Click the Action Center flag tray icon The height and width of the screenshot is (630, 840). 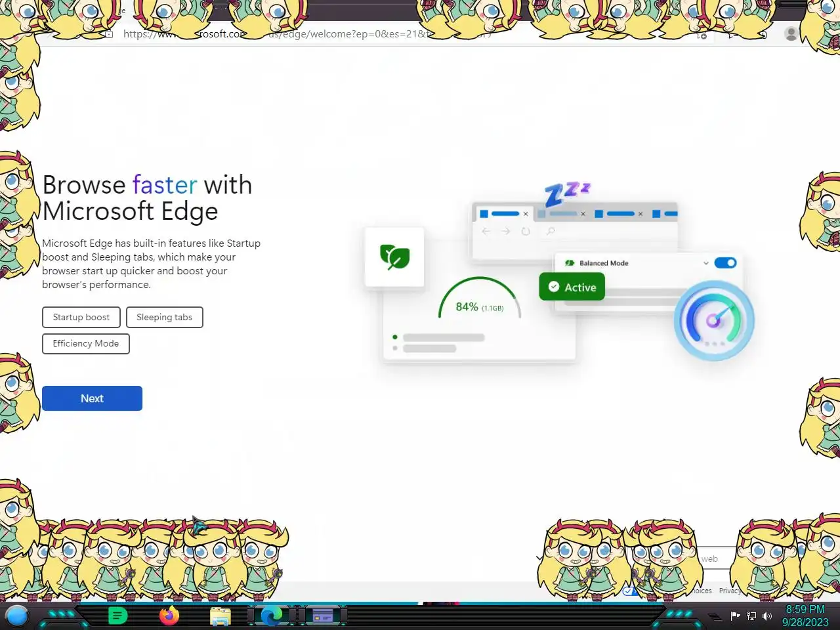click(735, 616)
